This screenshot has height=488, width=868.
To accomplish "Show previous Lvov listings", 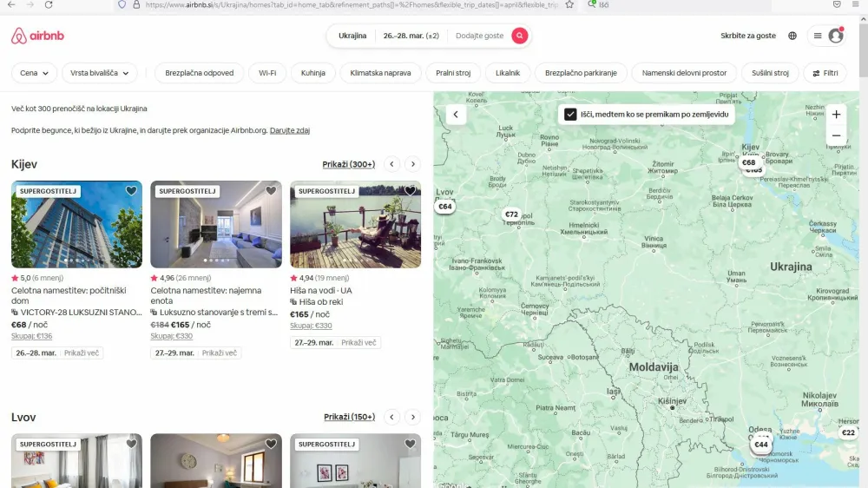I will 392,417.
